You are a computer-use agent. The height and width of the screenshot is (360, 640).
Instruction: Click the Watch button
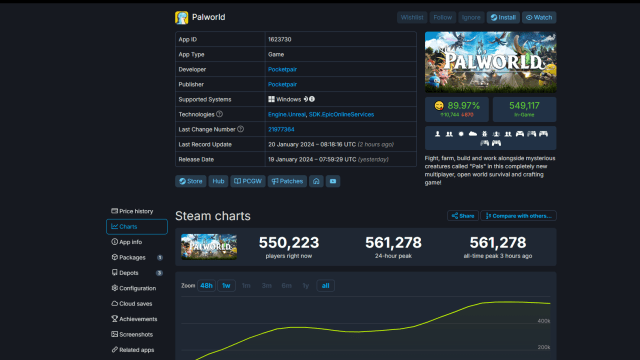pos(539,18)
